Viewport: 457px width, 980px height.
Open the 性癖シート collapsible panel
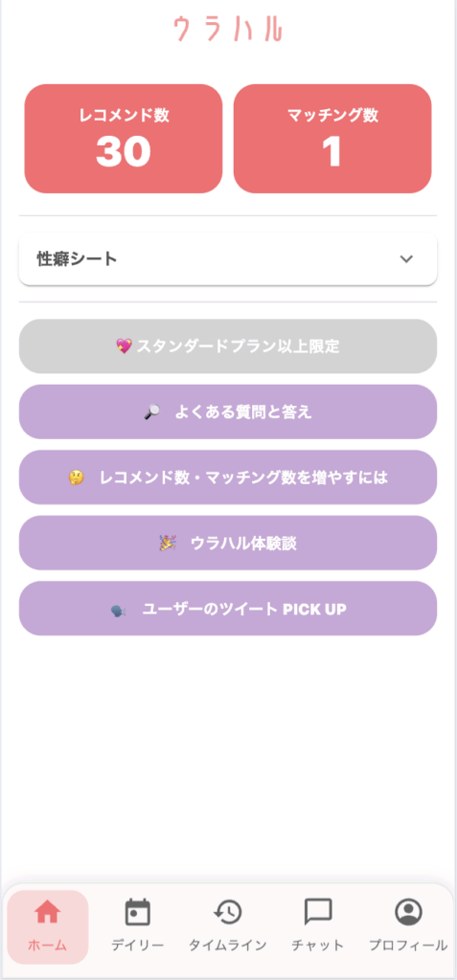(x=228, y=258)
